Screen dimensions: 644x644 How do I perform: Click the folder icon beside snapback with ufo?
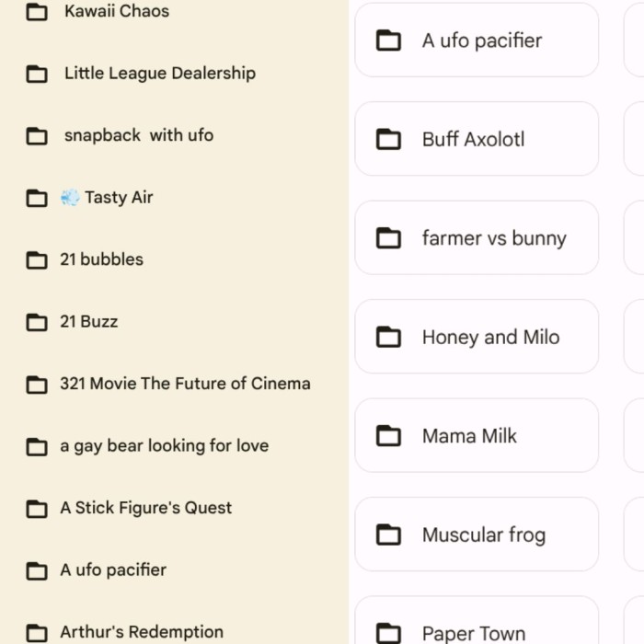click(37, 136)
